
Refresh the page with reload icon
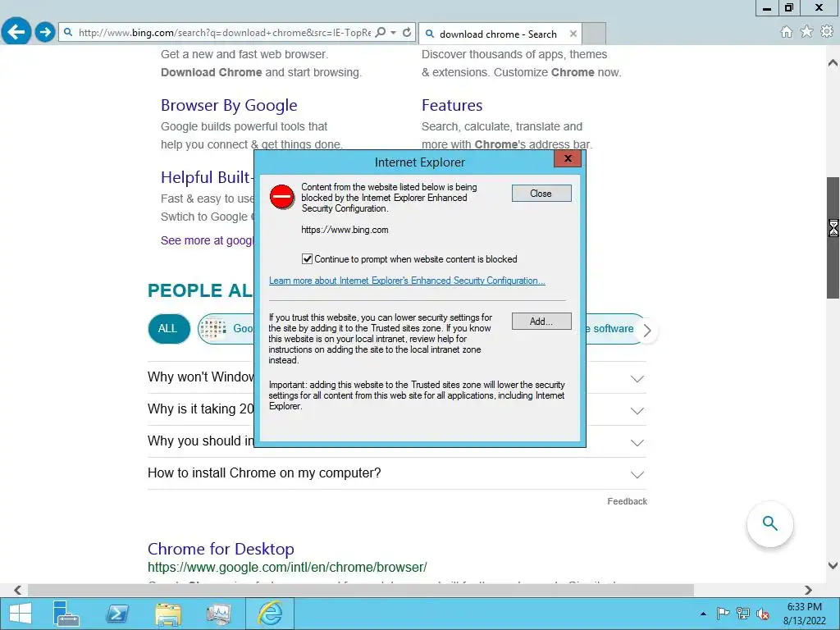407,32
